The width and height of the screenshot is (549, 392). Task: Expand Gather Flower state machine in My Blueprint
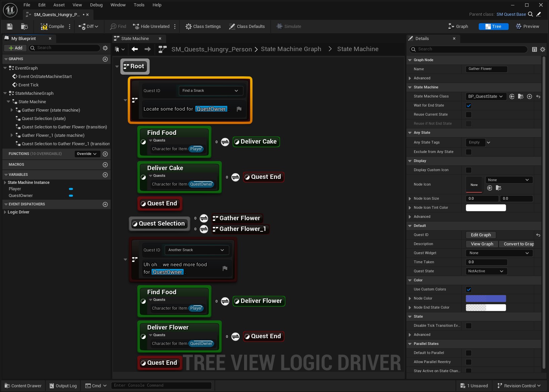point(12,110)
